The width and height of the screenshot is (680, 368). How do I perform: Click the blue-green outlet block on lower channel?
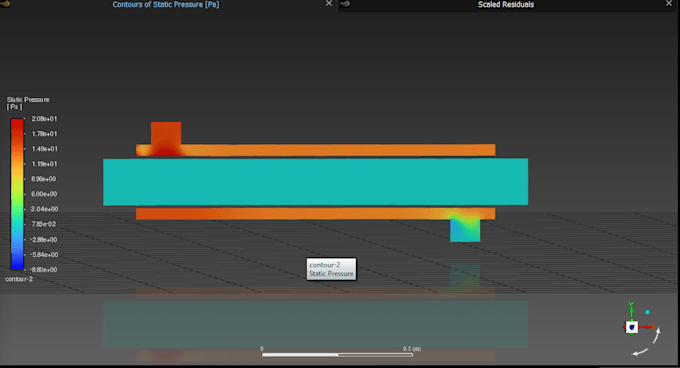tap(465, 230)
